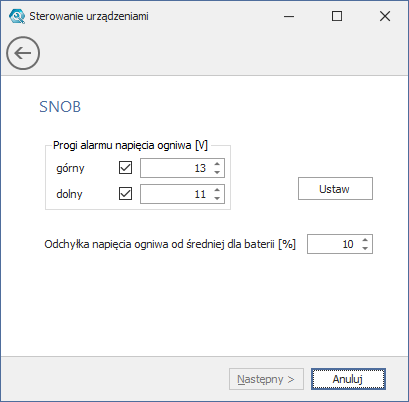Increase the dolny voltage threshold value
409x402 pixels.
pos(217,190)
